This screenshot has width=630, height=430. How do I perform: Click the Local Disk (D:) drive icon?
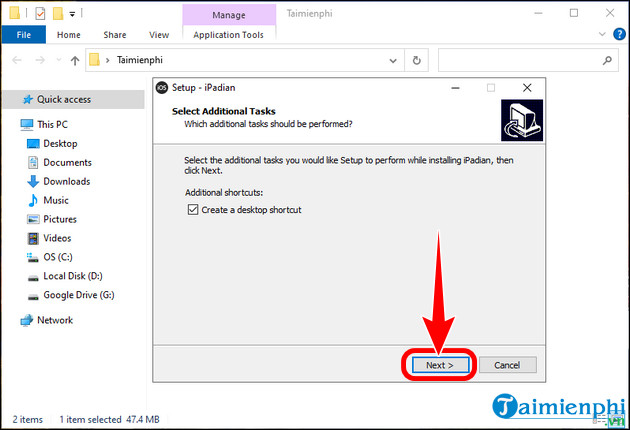point(33,278)
